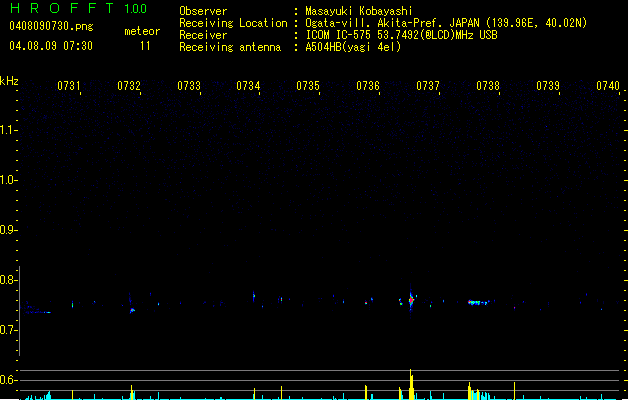Screen dimensions: 629x400
Task: Click the 0736 time marker
Action: [x=368, y=86]
